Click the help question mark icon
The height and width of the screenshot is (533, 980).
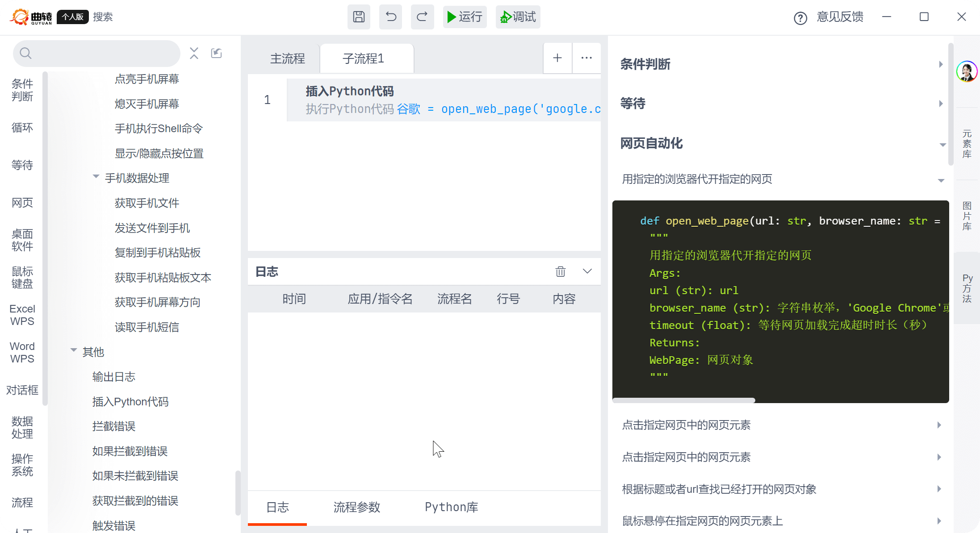click(x=800, y=18)
